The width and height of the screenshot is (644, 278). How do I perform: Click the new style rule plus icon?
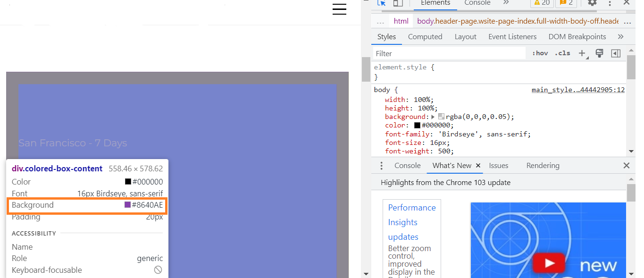(x=582, y=53)
